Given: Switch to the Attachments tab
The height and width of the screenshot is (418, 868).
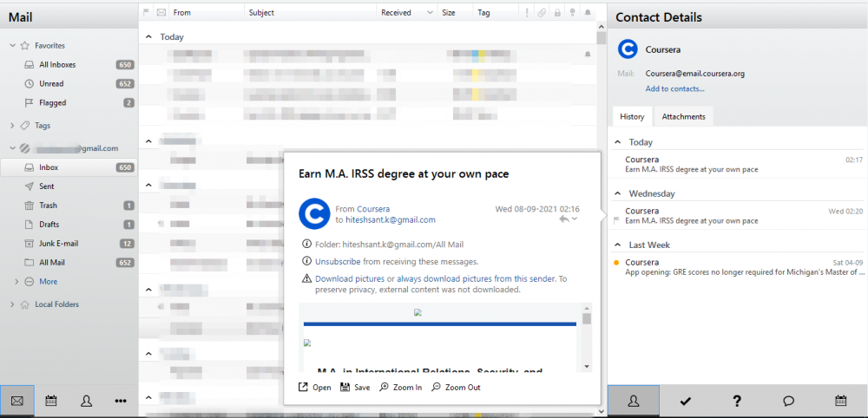Looking at the screenshot, I should (683, 116).
